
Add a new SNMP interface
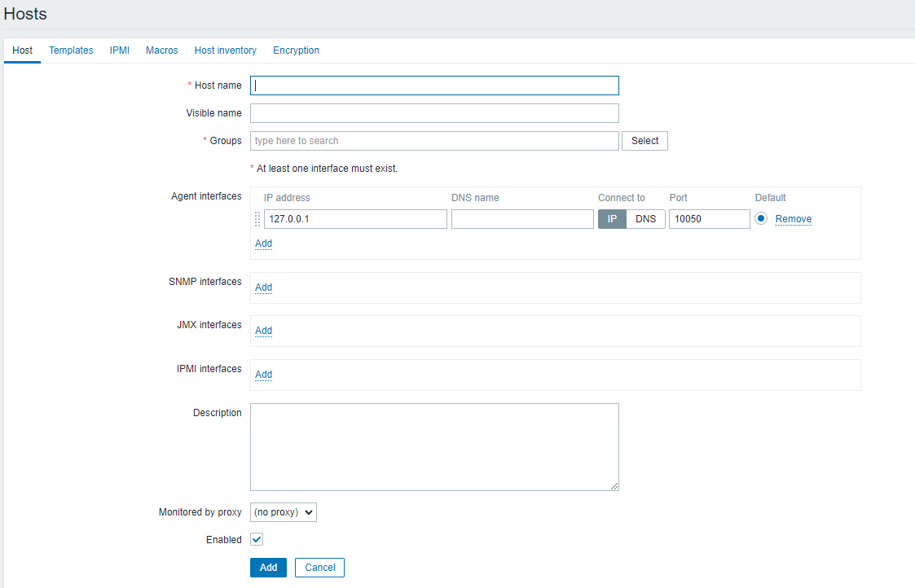pyautogui.click(x=263, y=287)
